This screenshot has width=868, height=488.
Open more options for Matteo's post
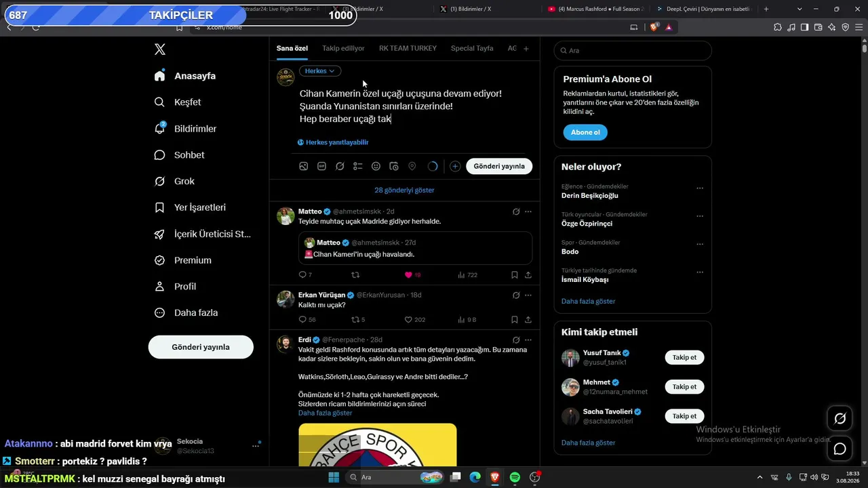528,211
